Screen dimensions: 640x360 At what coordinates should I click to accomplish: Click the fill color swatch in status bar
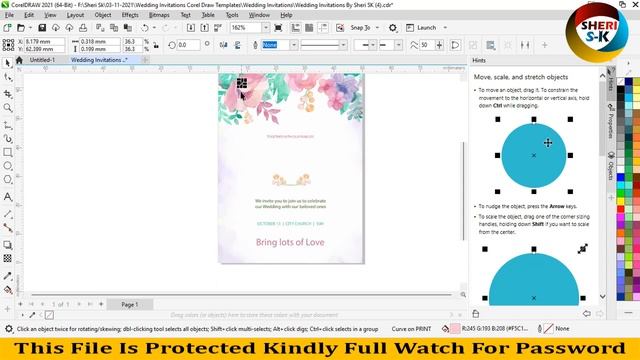pos(454,329)
